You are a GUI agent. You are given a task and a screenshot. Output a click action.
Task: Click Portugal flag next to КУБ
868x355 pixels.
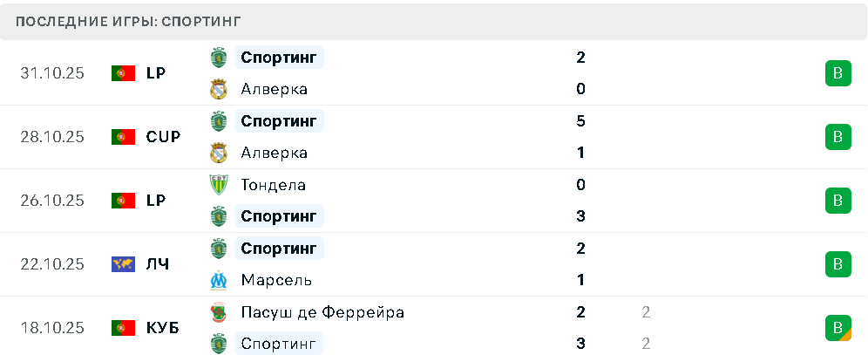[x=123, y=328]
